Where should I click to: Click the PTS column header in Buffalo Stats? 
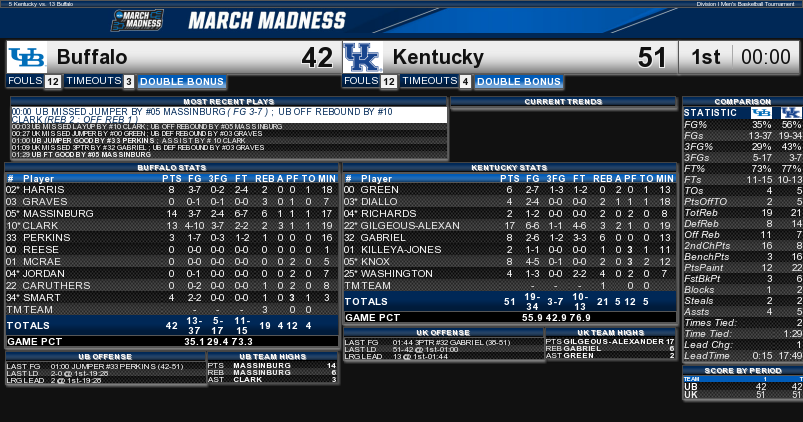pyautogui.click(x=172, y=179)
